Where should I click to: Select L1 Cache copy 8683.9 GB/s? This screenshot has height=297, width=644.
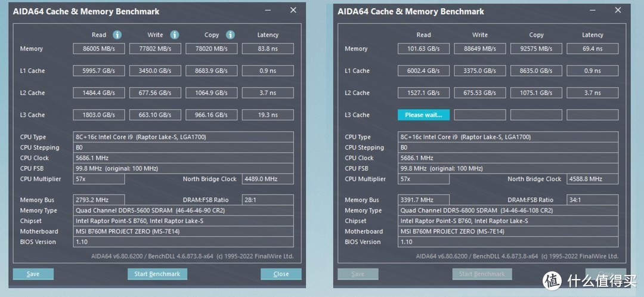[212, 70]
